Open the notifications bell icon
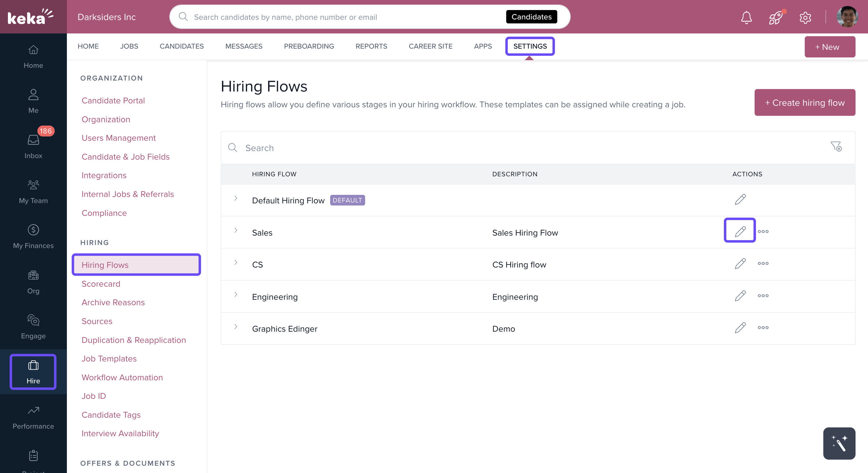The height and width of the screenshot is (473, 868). (746, 17)
